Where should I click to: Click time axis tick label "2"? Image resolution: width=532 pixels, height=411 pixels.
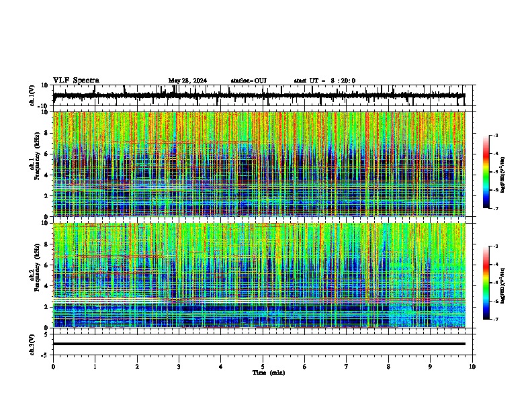click(137, 367)
